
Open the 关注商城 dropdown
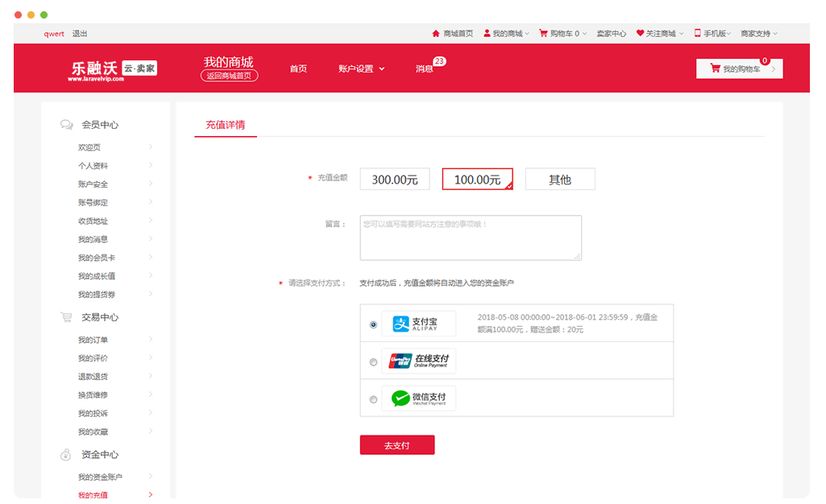pos(660,34)
